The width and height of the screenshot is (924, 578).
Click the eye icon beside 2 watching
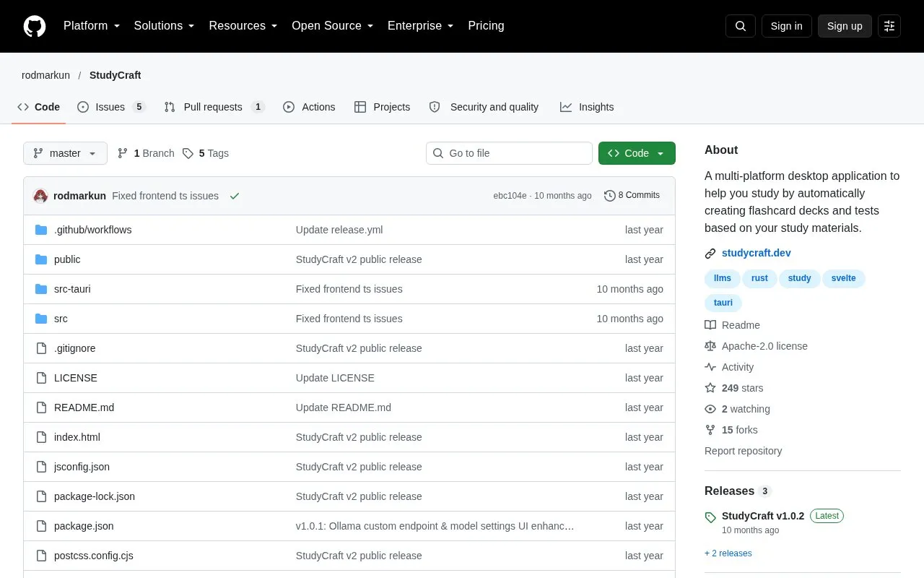(710, 409)
